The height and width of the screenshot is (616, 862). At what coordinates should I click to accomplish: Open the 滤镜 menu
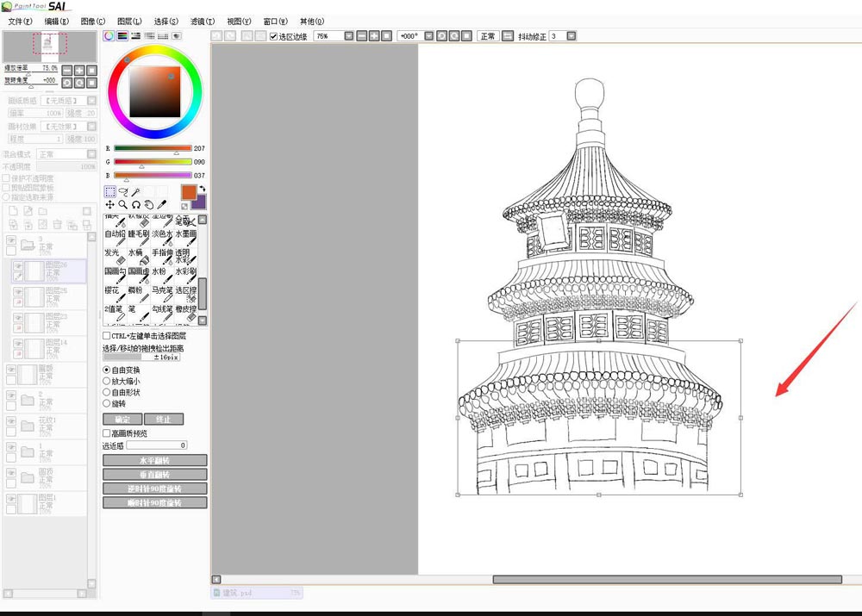click(x=203, y=21)
